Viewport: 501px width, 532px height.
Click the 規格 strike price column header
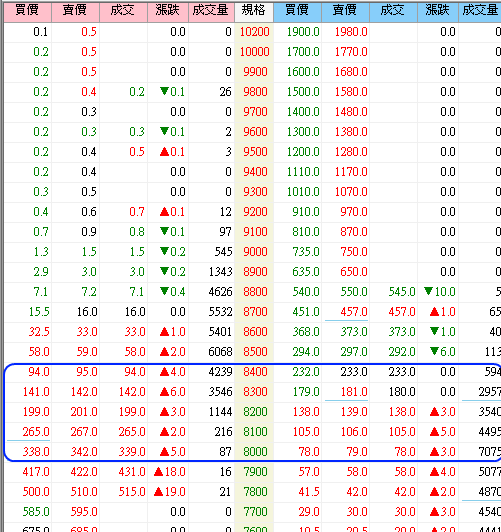[254, 11]
